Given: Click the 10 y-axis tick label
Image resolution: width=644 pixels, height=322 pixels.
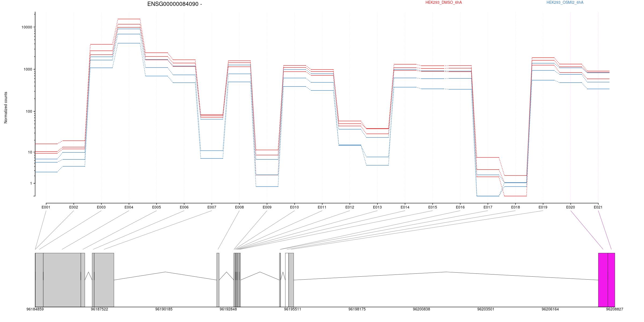Looking at the screenshot, I should [30, 152].
